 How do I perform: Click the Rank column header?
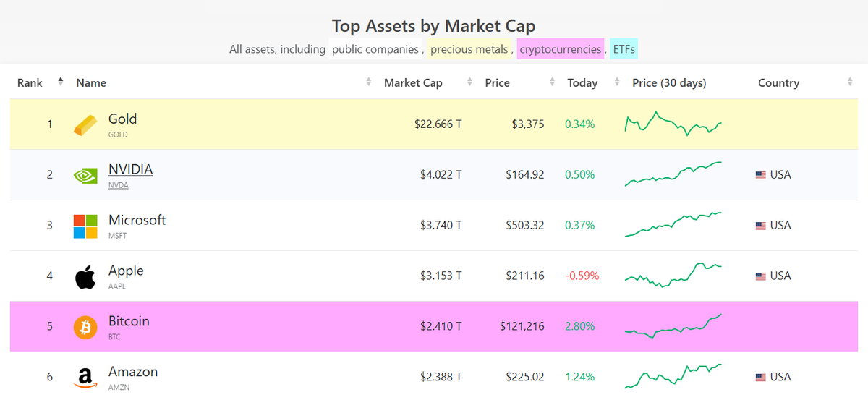pos(30,83)
